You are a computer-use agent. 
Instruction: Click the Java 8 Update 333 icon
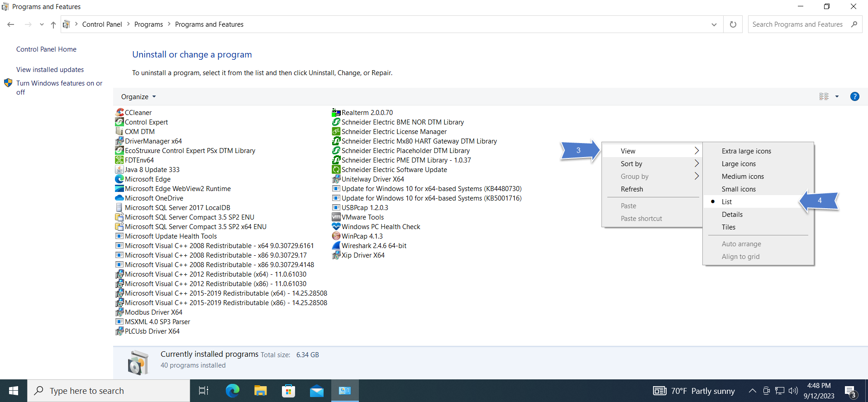[119, 169]
